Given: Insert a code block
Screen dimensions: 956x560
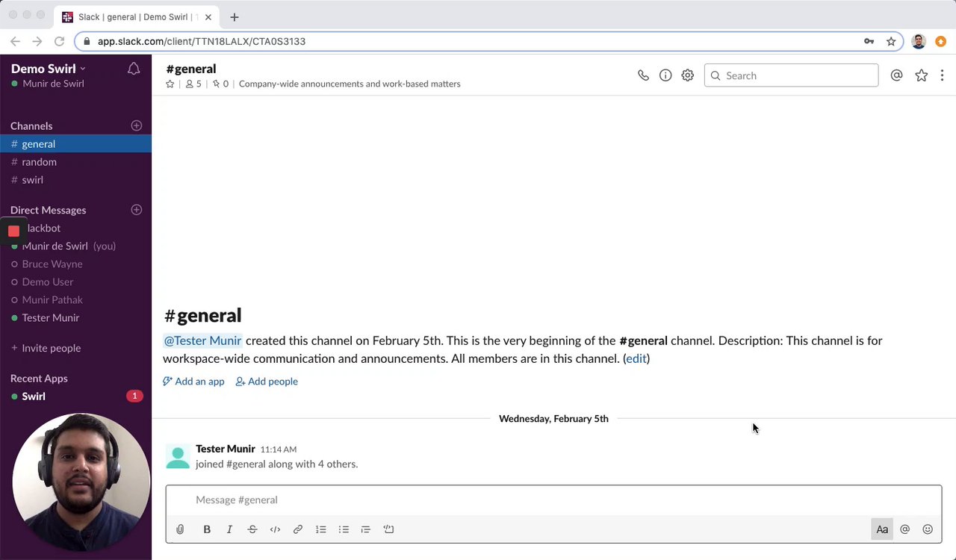Looking at the screenshot, I should pyautogui.click(x=388, y=529).
